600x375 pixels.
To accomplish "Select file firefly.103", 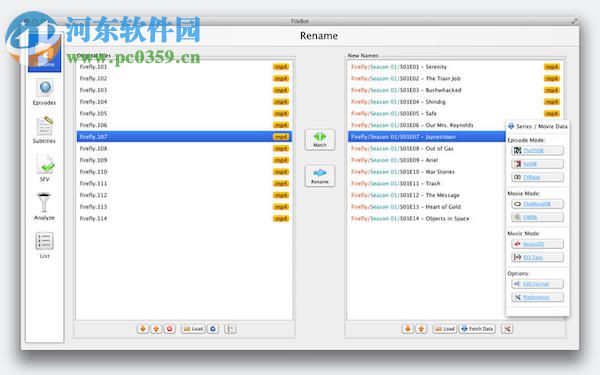I will [x=184, y=90].
